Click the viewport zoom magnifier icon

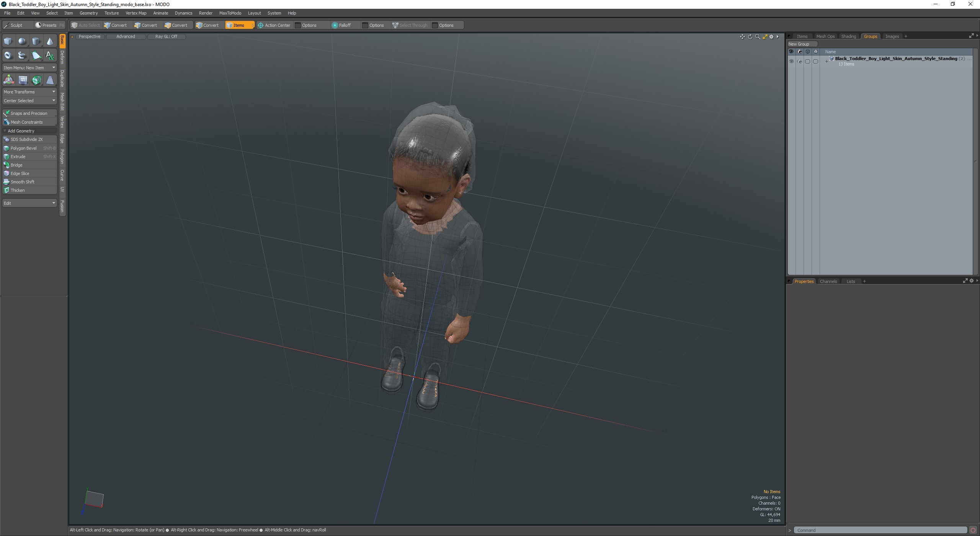pos(757,37)
